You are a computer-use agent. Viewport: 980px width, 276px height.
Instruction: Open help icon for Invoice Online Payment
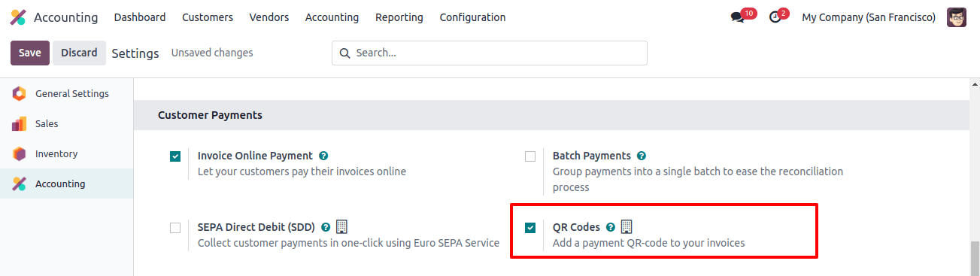323,156
